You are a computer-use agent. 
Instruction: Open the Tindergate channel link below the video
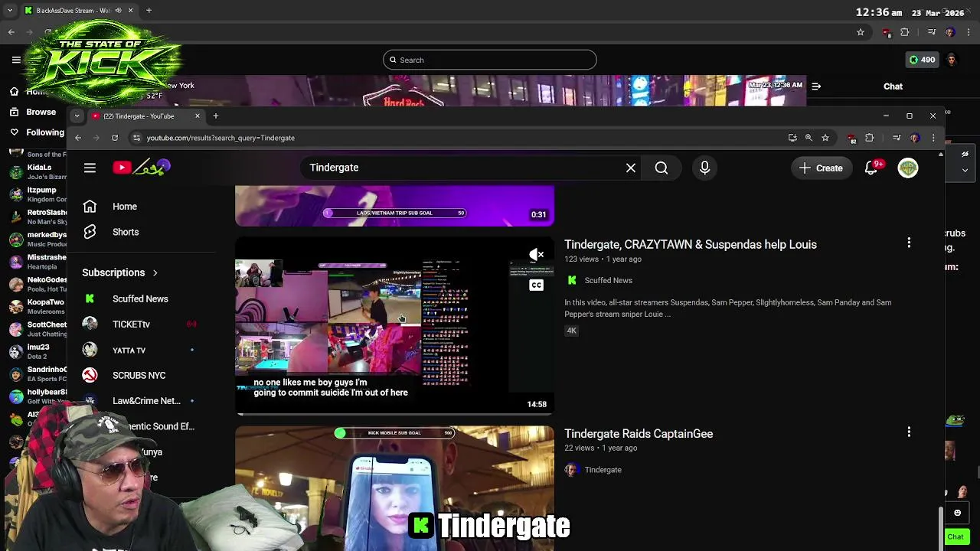603,470
